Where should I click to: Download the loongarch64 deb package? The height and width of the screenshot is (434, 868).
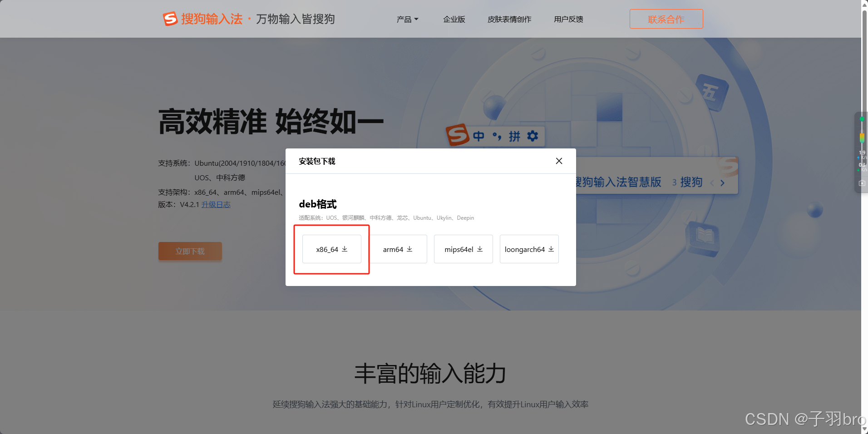coord(529,249)
